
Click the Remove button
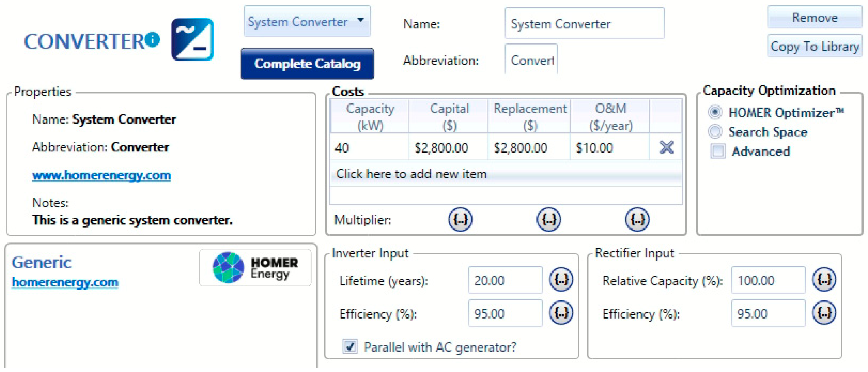tap(815, 17)
